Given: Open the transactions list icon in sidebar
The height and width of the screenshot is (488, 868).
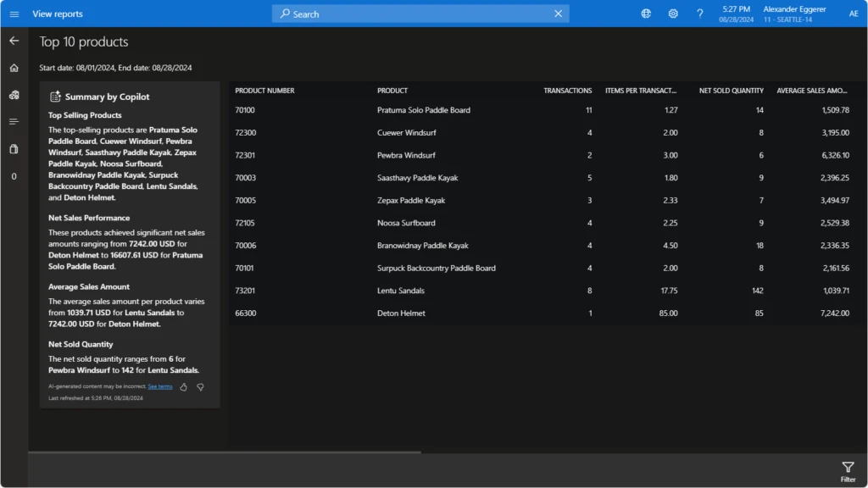Looking at the screenshot, I should [x=14, y=121].
